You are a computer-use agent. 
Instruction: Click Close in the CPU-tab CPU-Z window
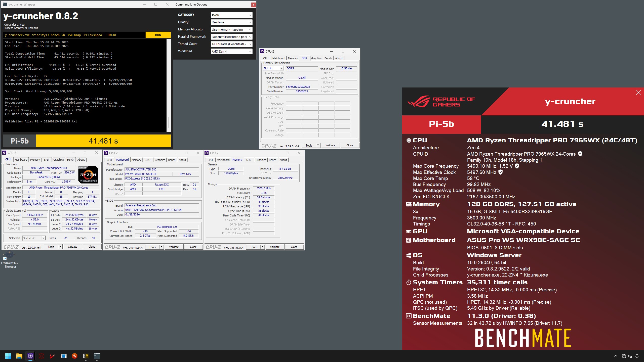click(x=92, y=247)
